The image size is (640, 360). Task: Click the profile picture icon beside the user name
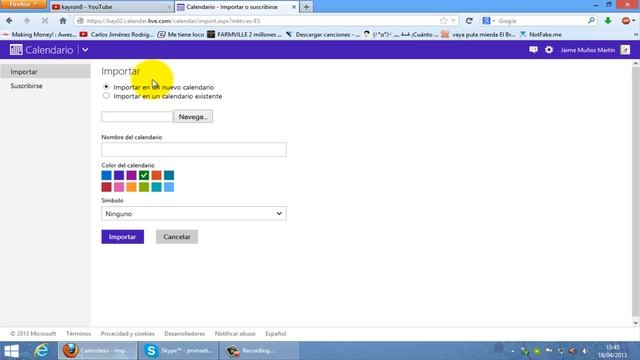625,50
